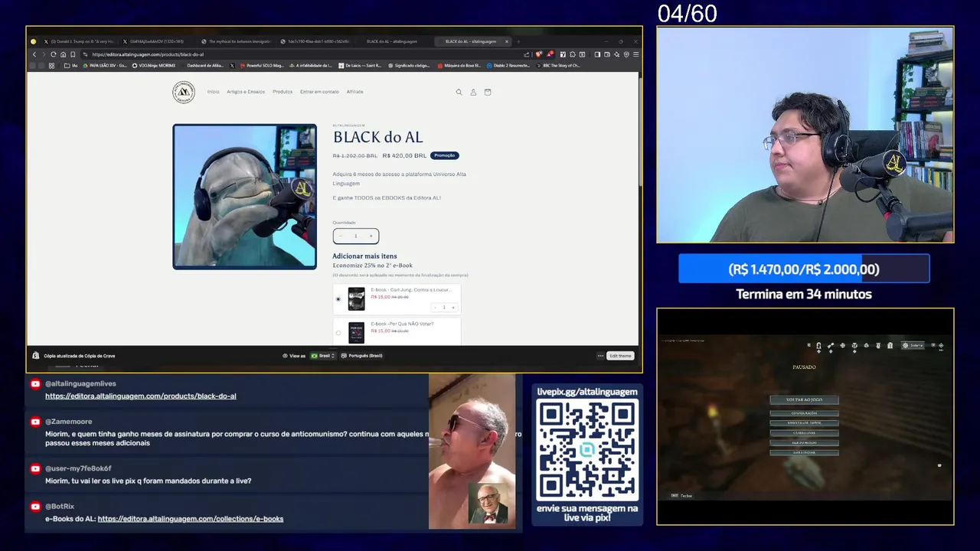Select the Sistema gear tab in game menu
The width and height of the screenshot is (980, 551).
(913, 345)
